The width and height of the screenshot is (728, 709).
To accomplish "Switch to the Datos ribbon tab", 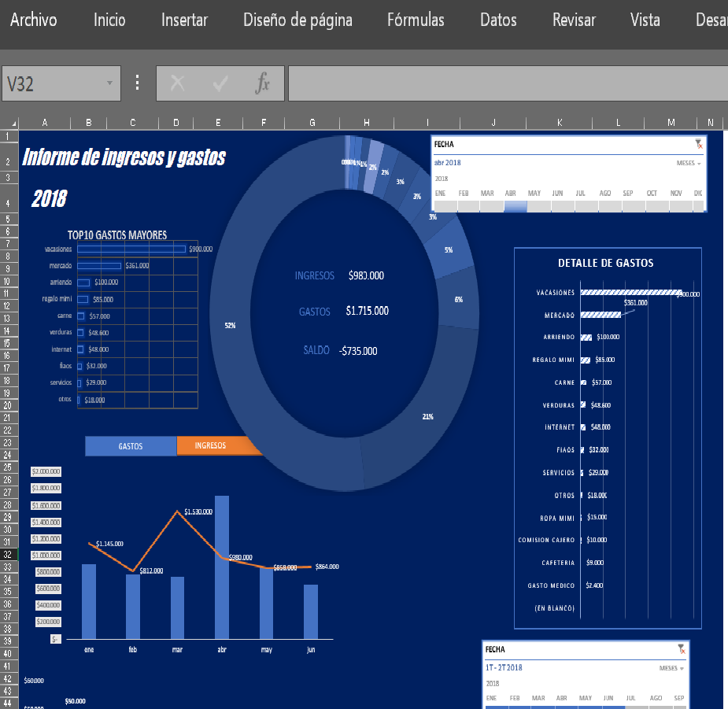I will pyautogui.click(x=497, y=20).
